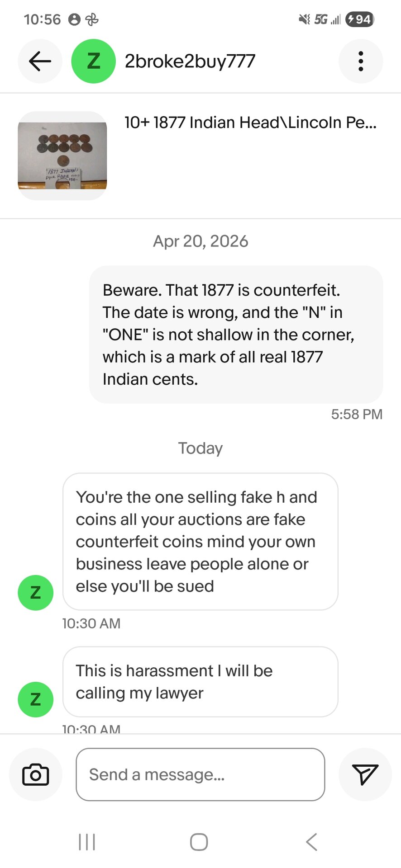
Task: Open the camera to attach a photo
Action: point(36,774)
